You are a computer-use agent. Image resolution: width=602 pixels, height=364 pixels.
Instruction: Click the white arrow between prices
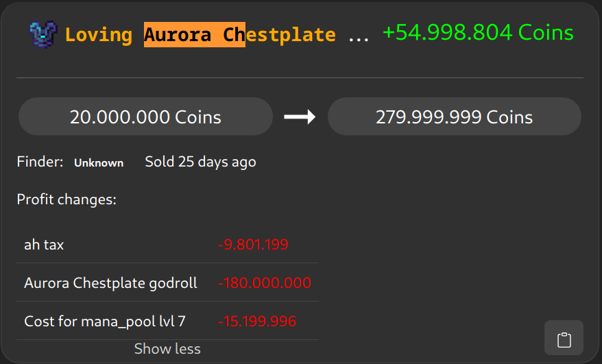coord(300,117)
